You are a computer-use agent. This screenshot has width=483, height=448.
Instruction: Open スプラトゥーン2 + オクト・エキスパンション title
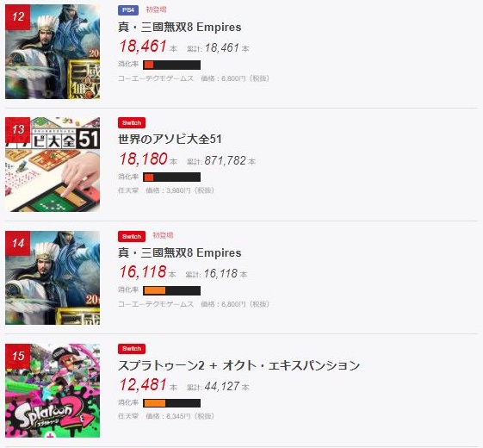[x=239, y=365]
